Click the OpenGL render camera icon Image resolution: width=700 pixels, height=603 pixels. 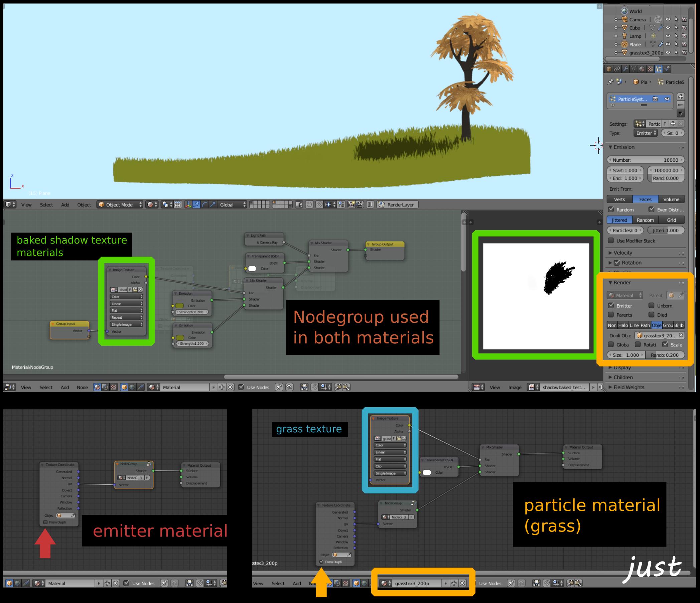coord(352,204)
